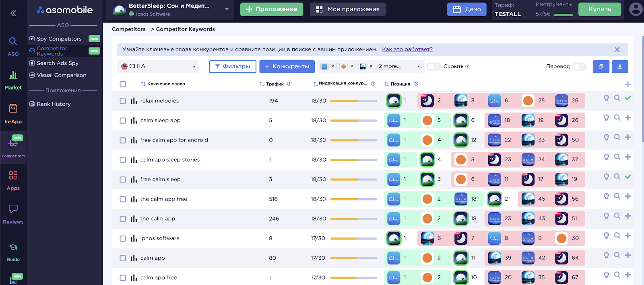644x285 pixels.
Task: Click Traffic column help icon
Action: point(289,84)
